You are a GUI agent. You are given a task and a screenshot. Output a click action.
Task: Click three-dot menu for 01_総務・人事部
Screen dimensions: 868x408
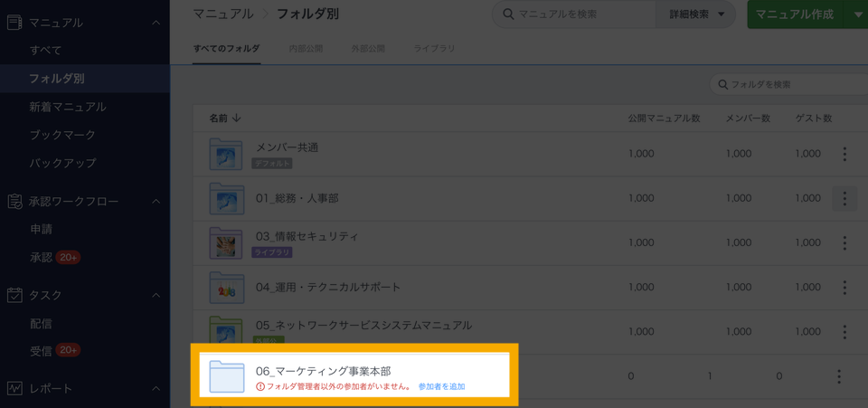click(x=844, y=198)
